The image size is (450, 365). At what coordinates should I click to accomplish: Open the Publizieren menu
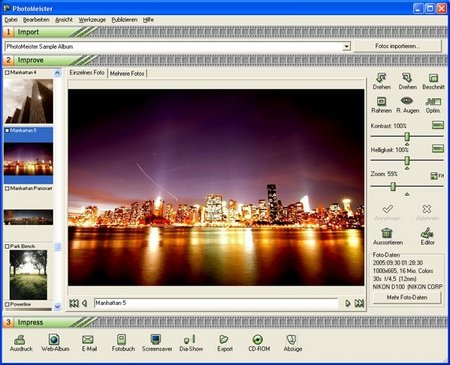pos(124,20)
